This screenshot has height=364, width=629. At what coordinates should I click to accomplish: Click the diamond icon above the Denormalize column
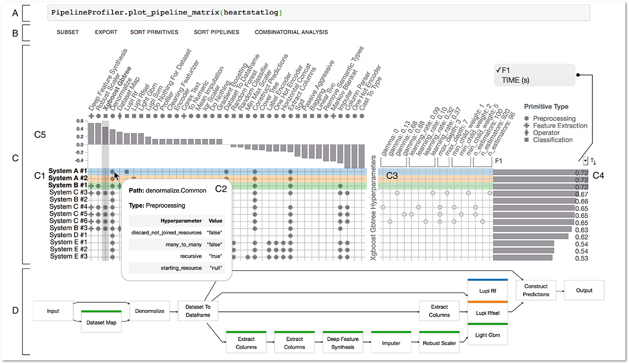coord(120,115)
